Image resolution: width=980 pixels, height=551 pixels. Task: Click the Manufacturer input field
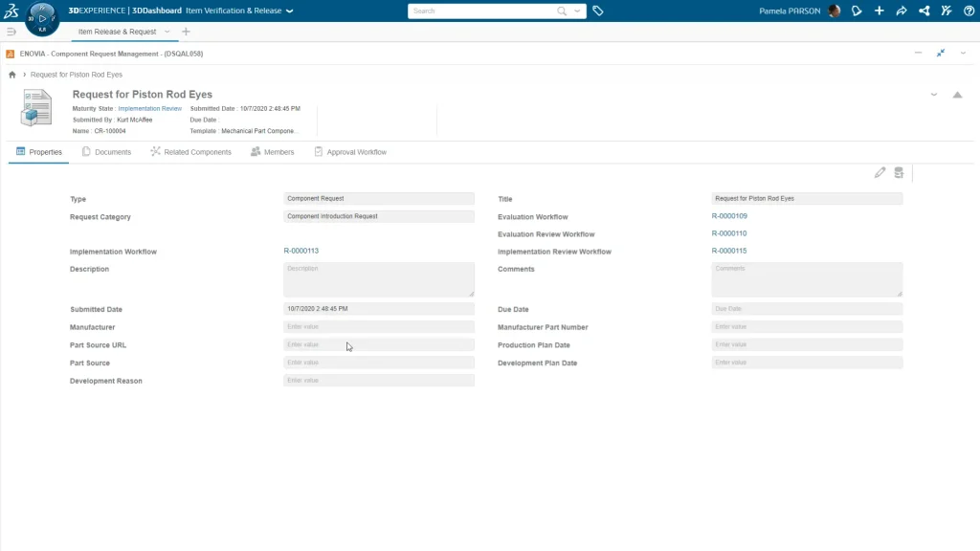378,327
